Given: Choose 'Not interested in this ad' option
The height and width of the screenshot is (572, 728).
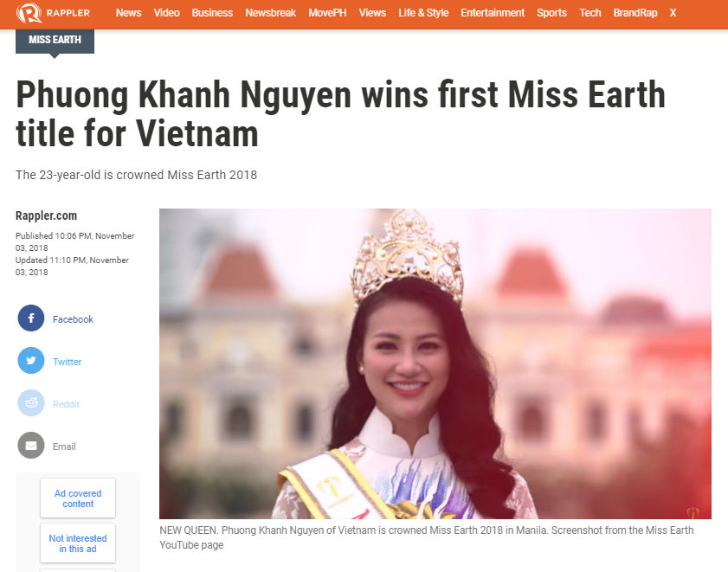Looking at the screenshot, I should coord(78,543).
